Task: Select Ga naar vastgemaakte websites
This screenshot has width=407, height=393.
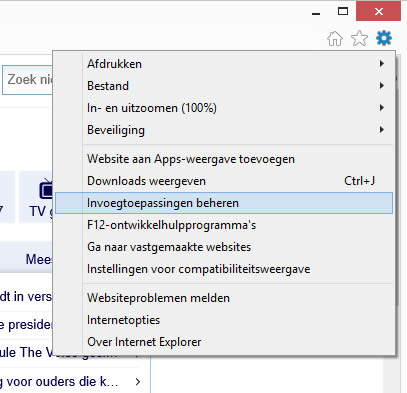Action: coord(224,247)
